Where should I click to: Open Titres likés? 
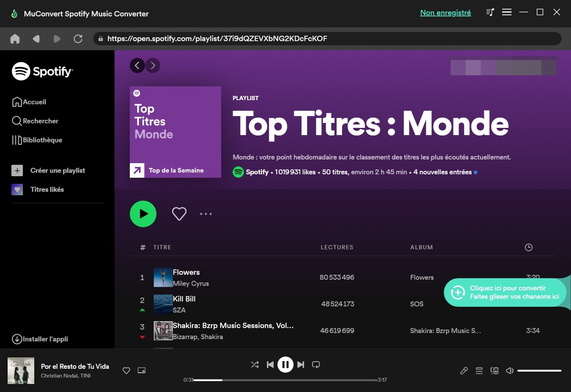[38, 190]
